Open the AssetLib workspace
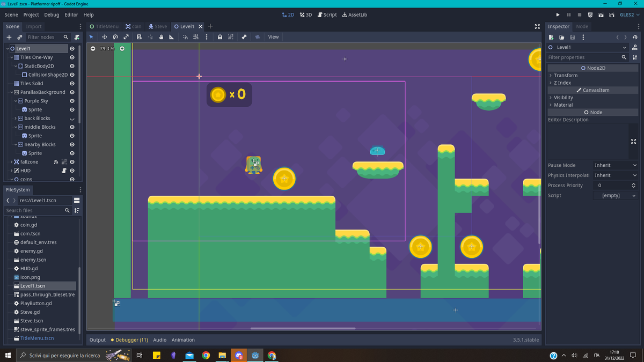644x362 pixels. point(355,14)
